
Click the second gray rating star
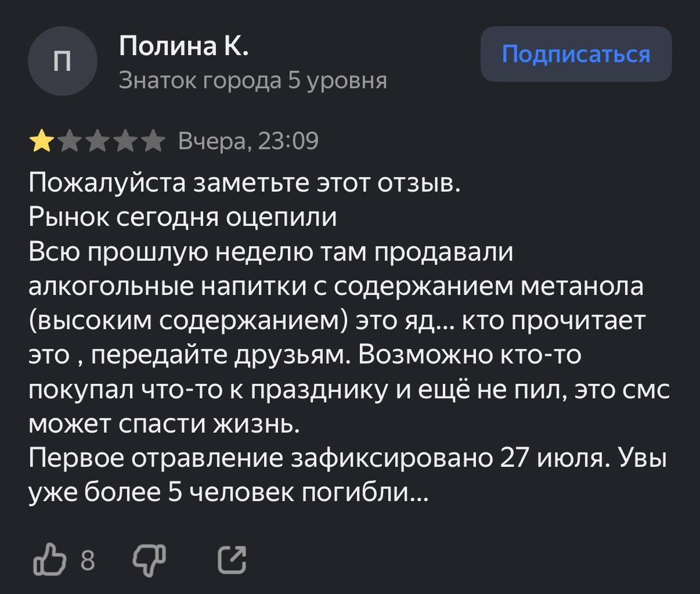tap(69, 142)
